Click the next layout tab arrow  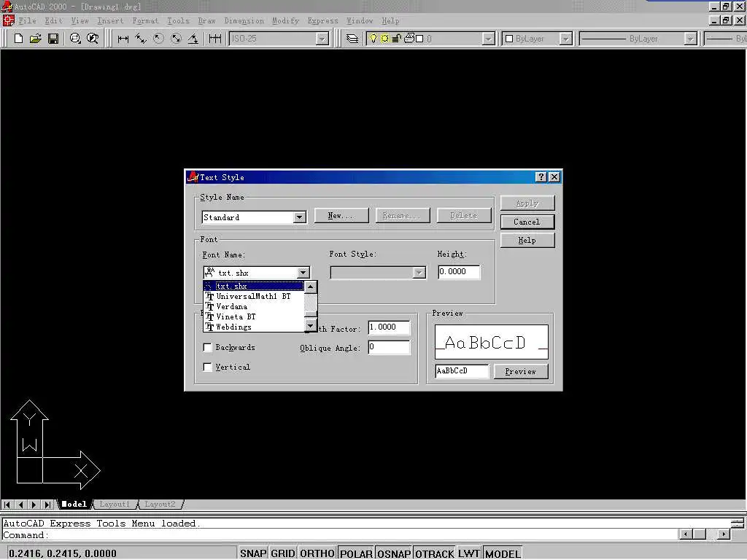click(34, 505)
